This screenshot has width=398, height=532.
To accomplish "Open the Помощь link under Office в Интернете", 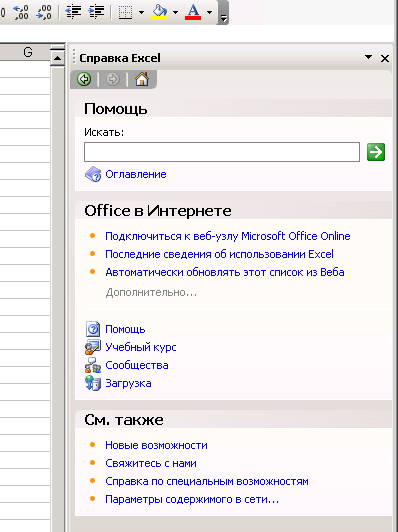I will 125,329.
